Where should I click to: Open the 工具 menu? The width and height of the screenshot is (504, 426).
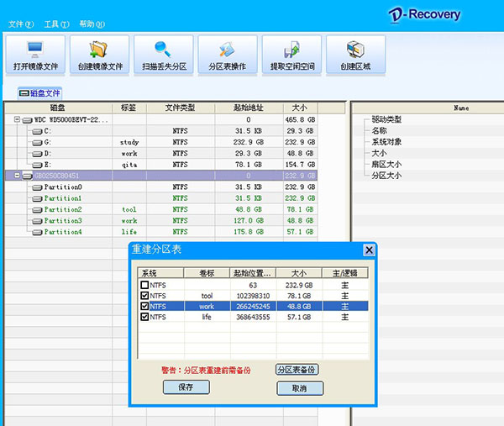[x=56, y=24]
